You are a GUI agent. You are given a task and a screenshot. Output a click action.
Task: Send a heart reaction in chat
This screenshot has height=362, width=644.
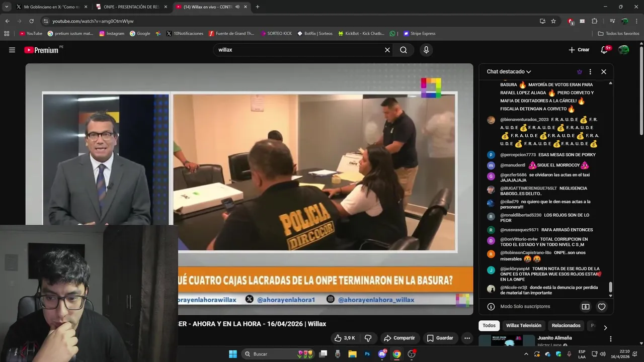tap(602, 306)
